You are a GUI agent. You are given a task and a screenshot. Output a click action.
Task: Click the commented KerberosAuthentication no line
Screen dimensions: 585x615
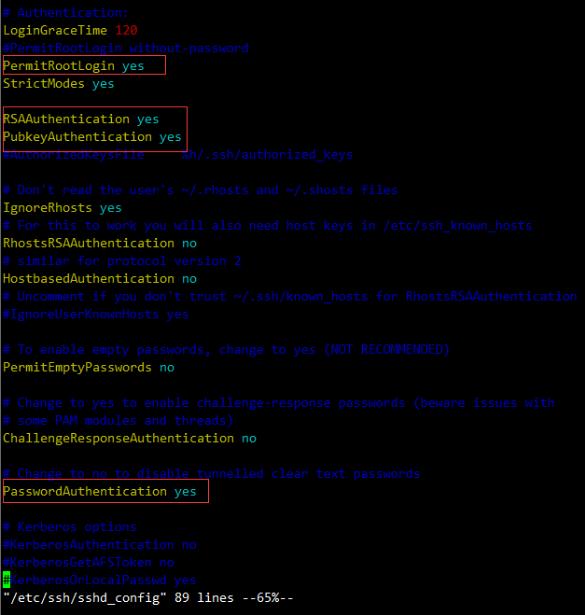[100, 545]
